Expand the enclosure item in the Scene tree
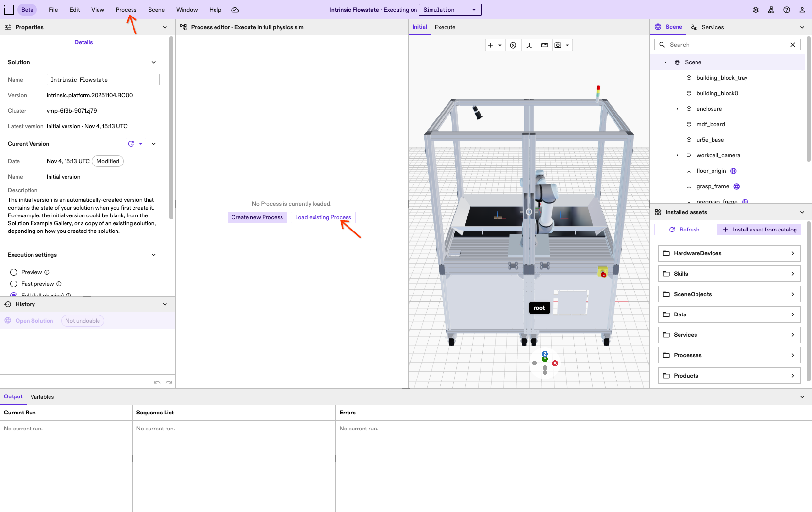Image resolution: width=812 pixels, height=512 pixels. coord(678,109)
